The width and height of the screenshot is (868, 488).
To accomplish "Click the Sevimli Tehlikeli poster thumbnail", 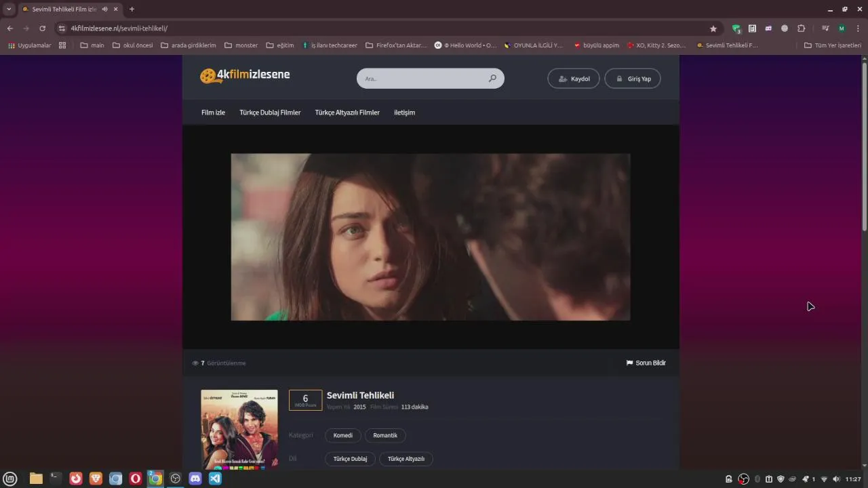I will click(x=239, y=429).
